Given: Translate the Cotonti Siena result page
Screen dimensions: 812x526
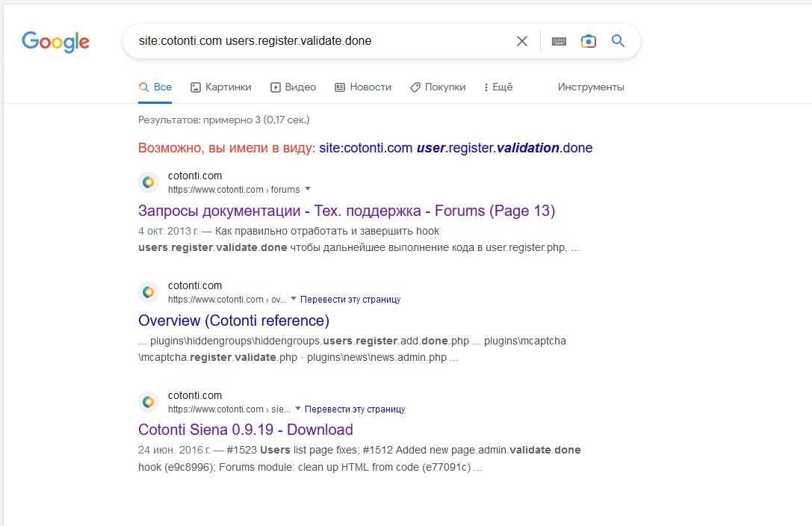Looking at the screenshot, I should [355, 409].
